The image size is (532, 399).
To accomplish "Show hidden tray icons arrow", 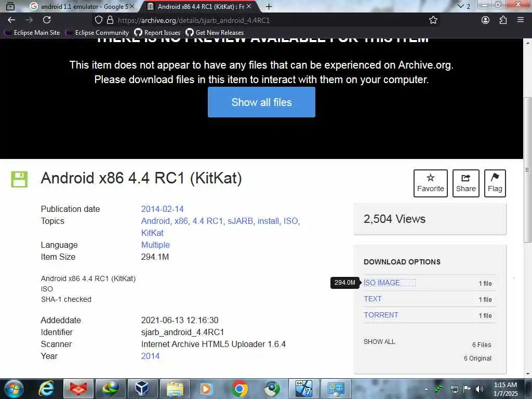I will tap(426, 389).
